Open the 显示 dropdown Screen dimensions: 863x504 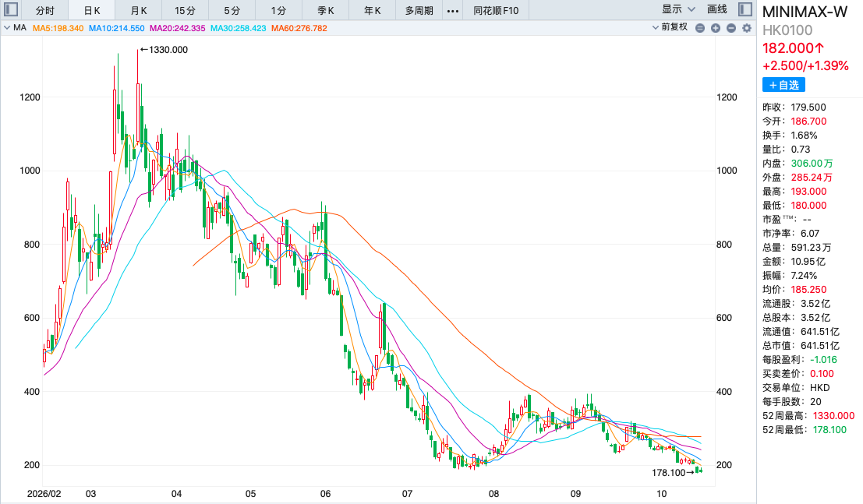(x=678, y=9)
